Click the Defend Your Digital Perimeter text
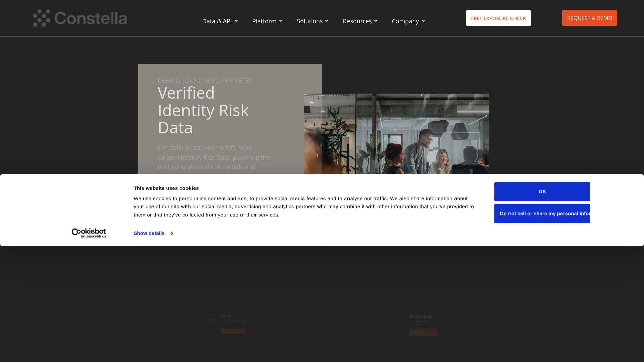 [205, 81]
